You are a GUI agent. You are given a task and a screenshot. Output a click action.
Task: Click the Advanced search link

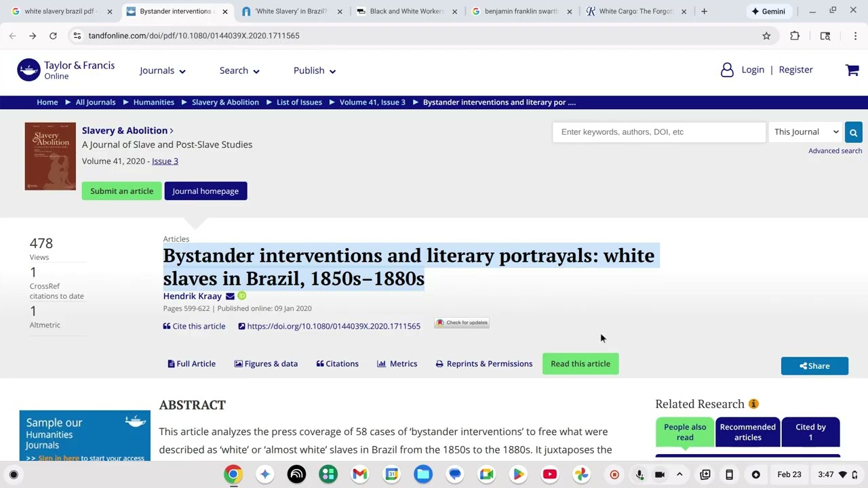point(835,151)
